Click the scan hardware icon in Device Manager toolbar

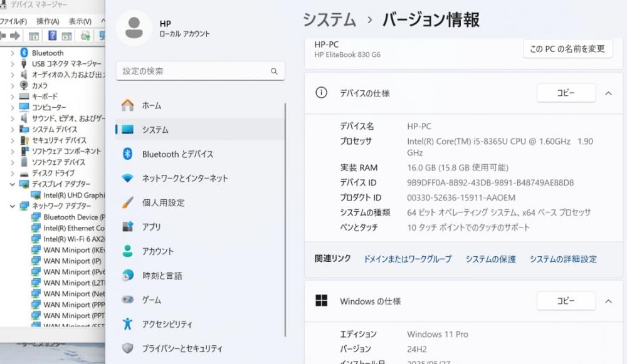(85, 36)
